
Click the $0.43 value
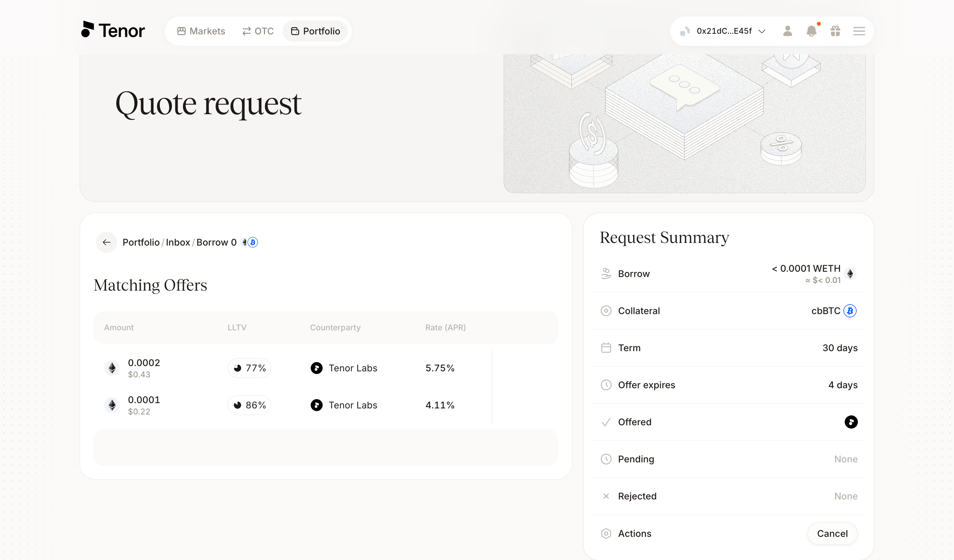[x=139, y=374]
